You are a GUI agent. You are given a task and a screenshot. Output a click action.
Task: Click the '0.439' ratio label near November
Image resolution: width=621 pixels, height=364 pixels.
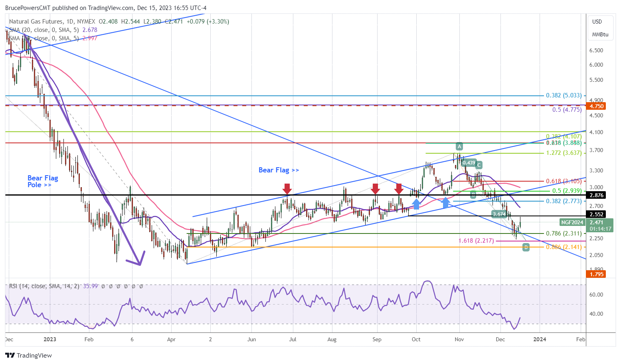(469, 163)
